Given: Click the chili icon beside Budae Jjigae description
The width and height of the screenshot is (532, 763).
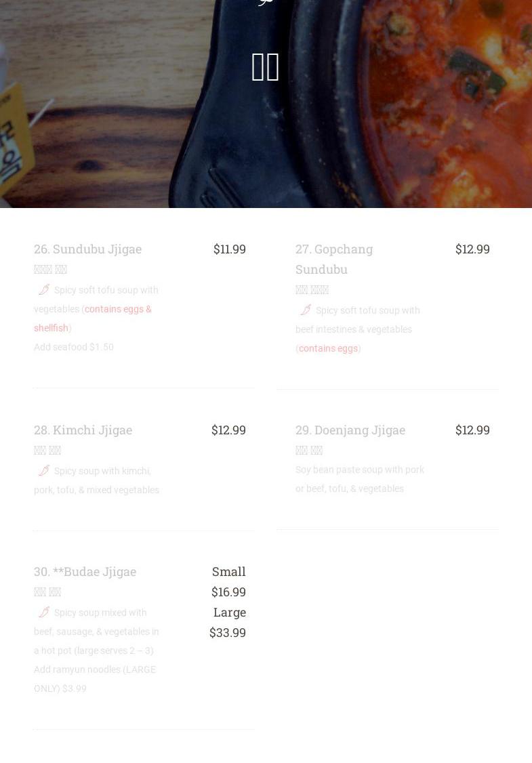Looking at the screenshot, I should tap(44, 613).
